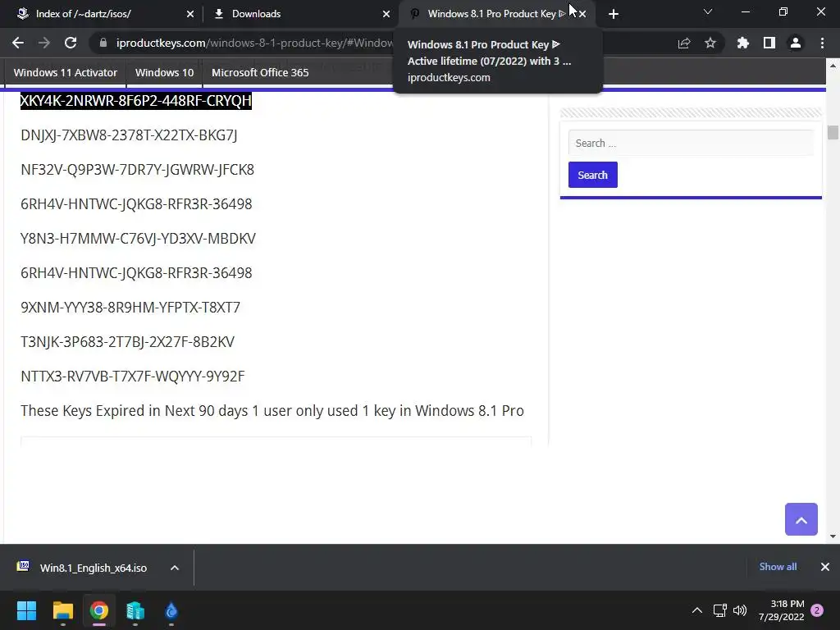
Task: Open the Chrome profile avatar
Action: tap(796, 43)
